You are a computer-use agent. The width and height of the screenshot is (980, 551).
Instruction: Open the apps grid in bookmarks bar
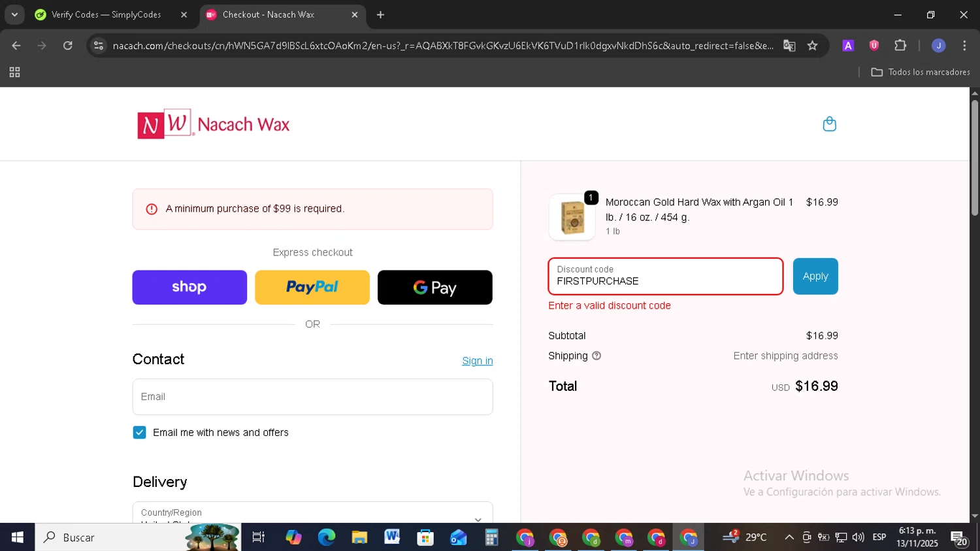[x=14, y=73]
